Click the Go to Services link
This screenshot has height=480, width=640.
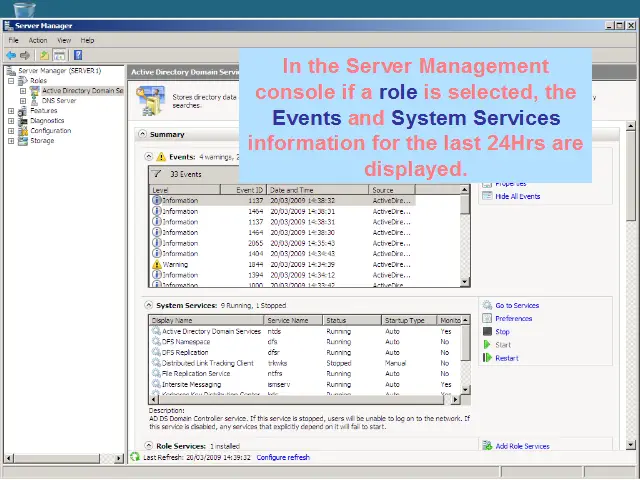(517, 305)
